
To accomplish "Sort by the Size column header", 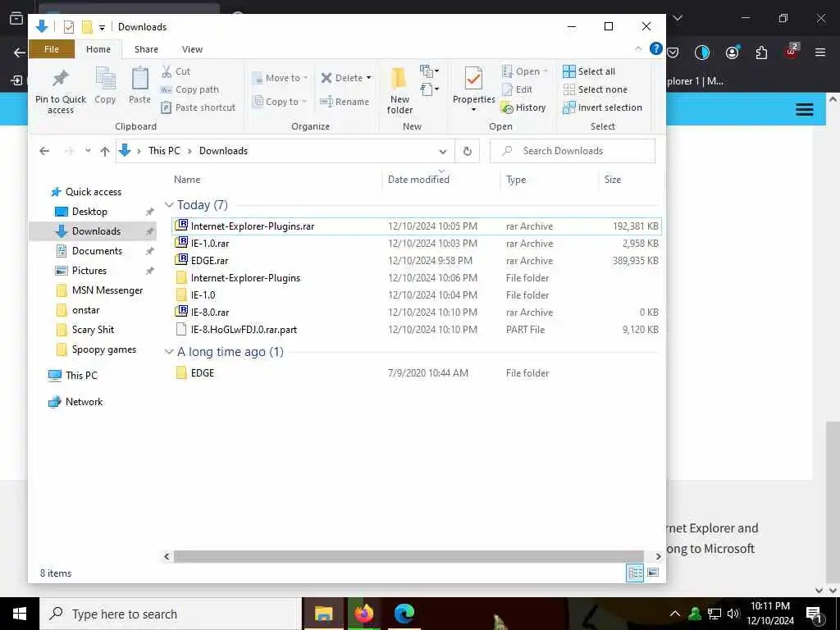I will click(613, 180).
